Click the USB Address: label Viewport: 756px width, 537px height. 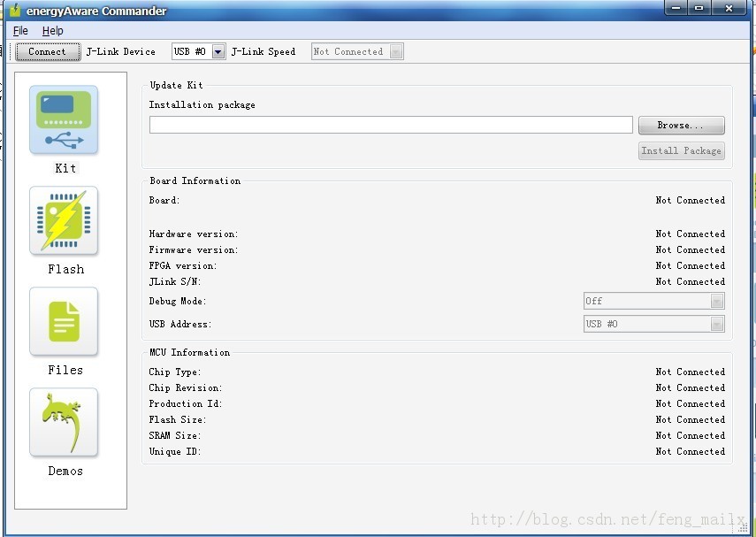coord(180,324)
